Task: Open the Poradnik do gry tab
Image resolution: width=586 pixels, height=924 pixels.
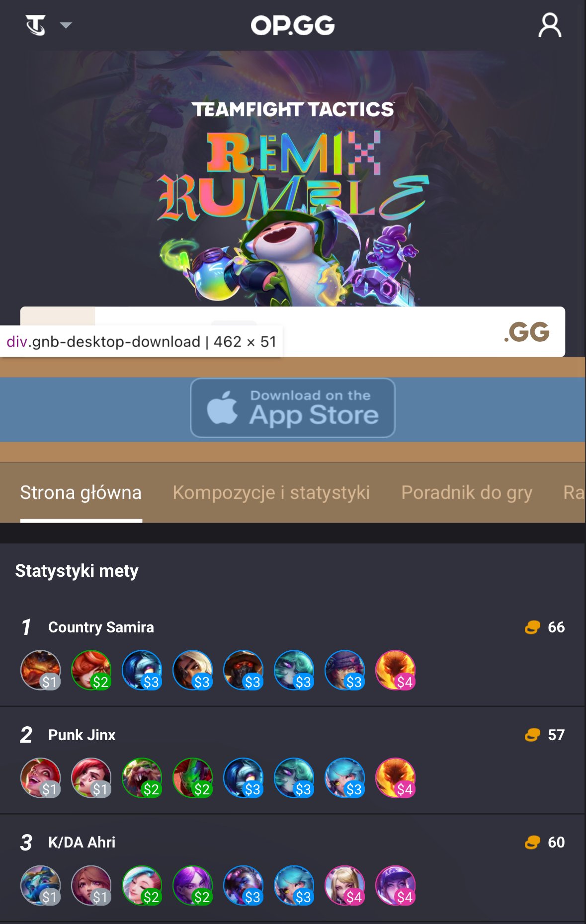Action: tap(467, 492)
